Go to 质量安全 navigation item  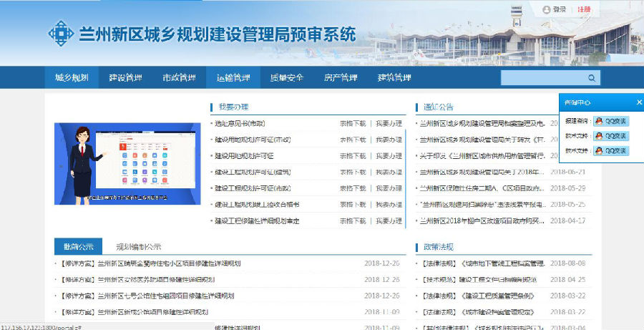tap(287, 78)
